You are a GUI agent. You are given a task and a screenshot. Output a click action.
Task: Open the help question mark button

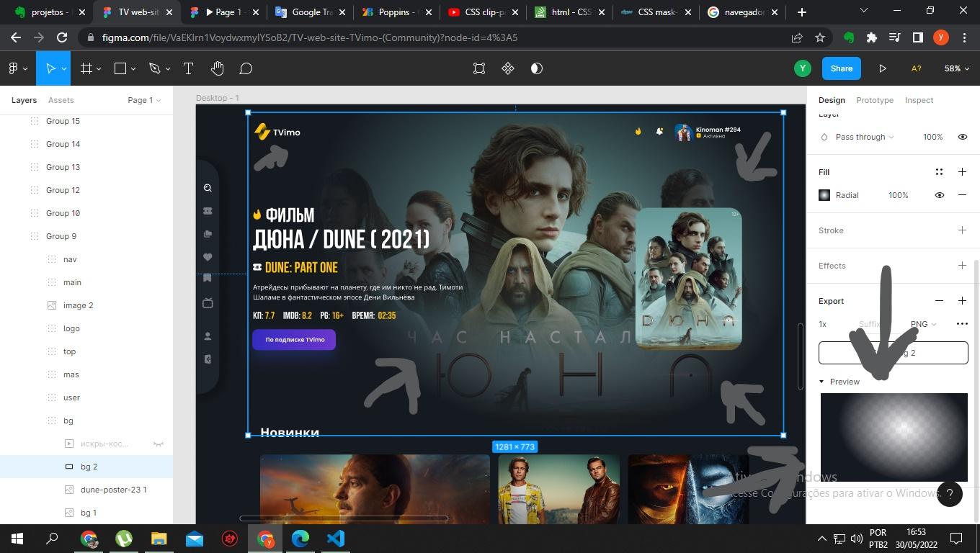[x=950, y=493]
